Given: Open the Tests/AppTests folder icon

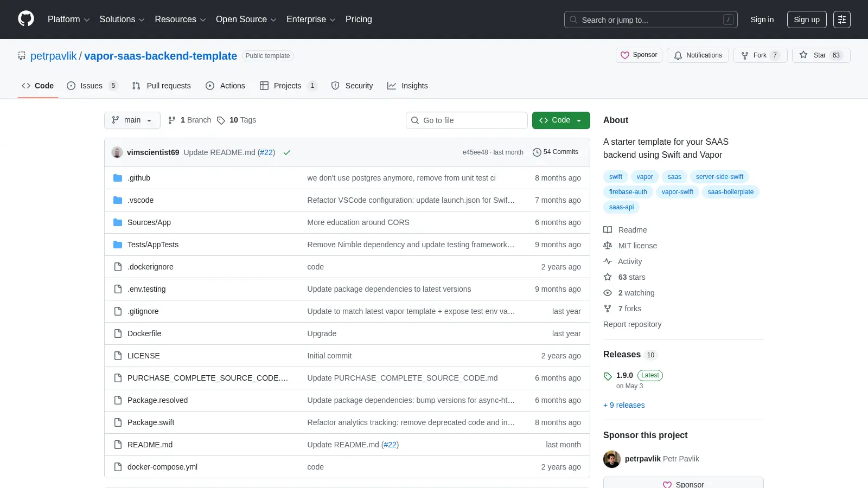Looking at the screenshot, I should coord(118,245).
